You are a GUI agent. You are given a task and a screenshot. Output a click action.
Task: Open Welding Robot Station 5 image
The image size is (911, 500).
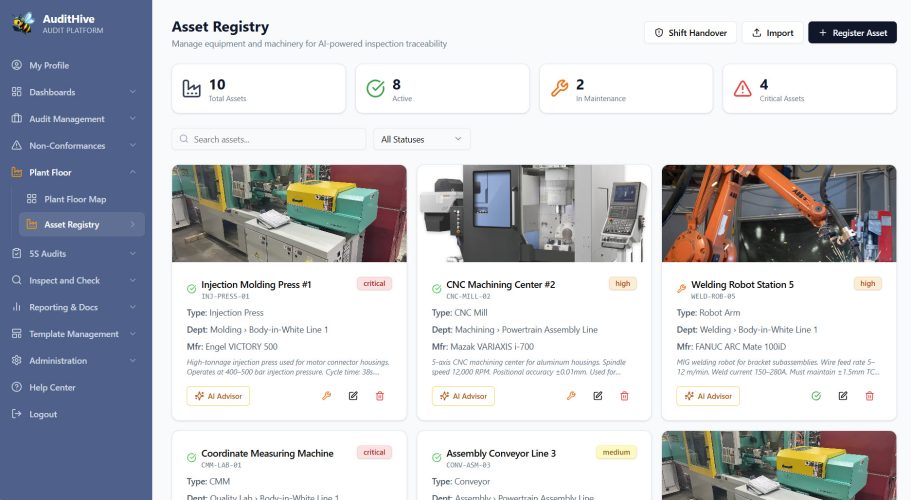coord(779,213)
